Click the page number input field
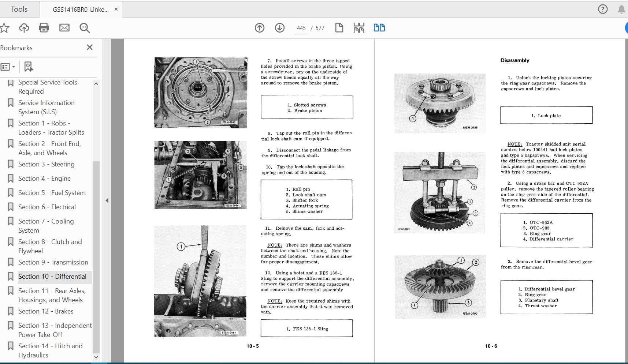 [x=301, y=28]
